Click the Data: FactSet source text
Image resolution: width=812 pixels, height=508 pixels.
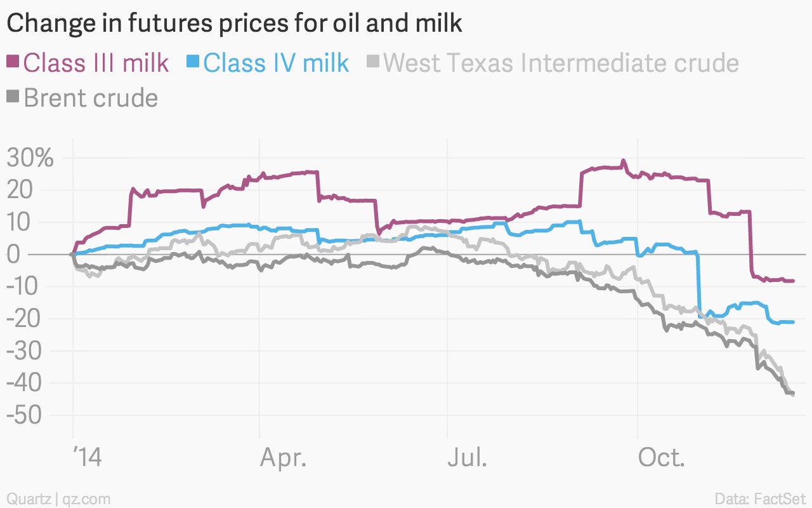pyautogui.click(x=760, y=498)
